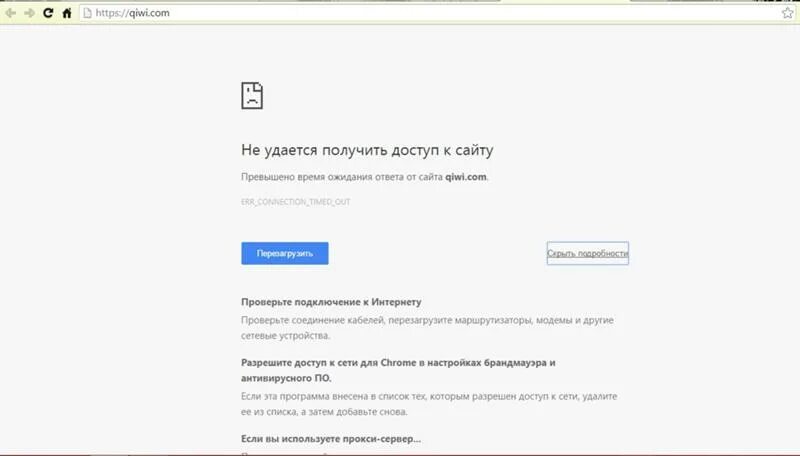The image size is (800, 456).
Task: Go forward using the browser forward arrow
Action: click(30, 13)
